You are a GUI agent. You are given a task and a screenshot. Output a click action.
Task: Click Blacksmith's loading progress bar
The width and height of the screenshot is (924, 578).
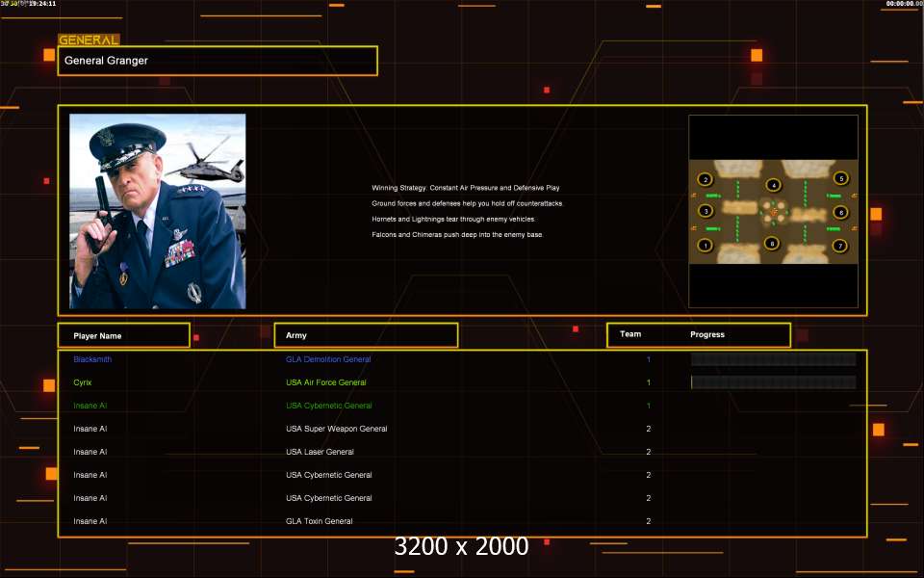773,359
